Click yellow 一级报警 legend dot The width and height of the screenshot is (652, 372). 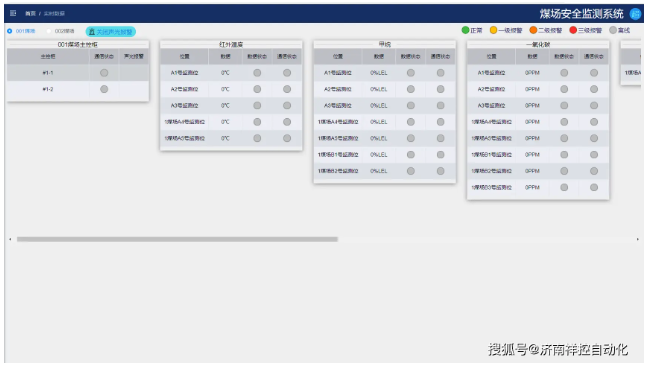494,30
